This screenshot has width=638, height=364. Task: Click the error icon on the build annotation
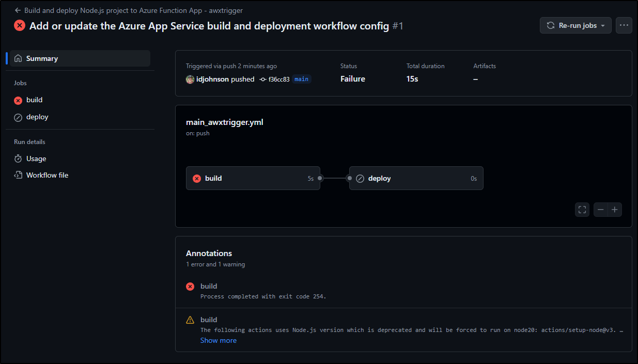click(190, 287)
